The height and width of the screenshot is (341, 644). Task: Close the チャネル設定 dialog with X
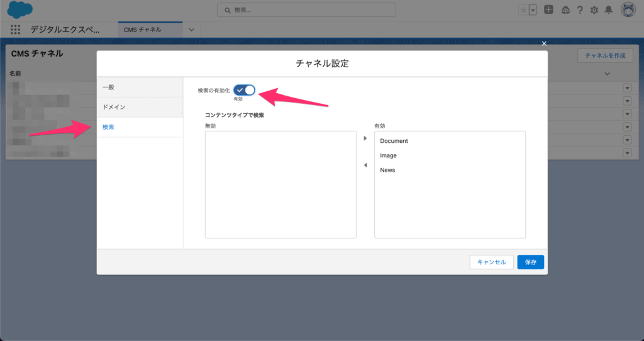(x=544, y=43)
